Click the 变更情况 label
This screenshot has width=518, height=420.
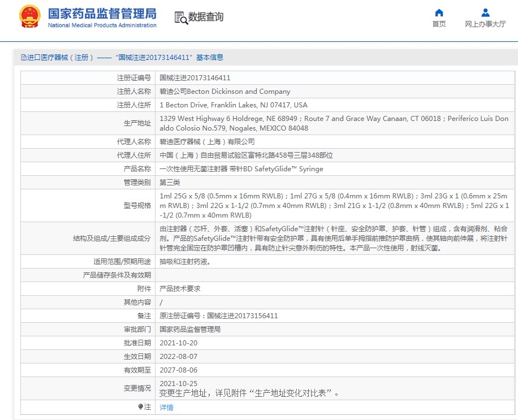coord(137,388)
